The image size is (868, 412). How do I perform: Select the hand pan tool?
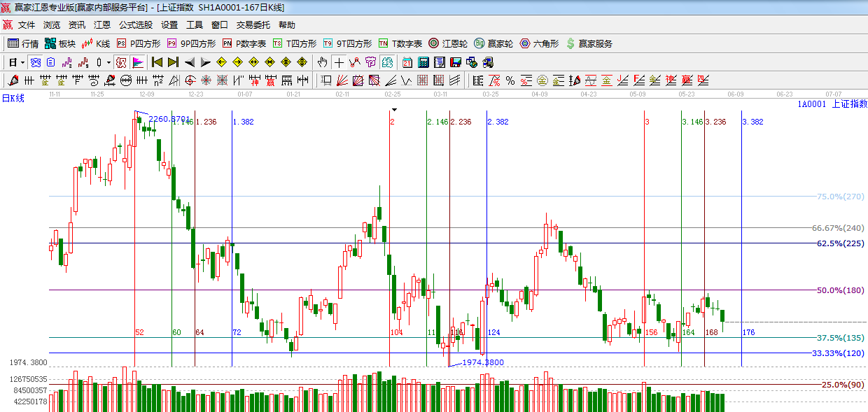(322, 62)
